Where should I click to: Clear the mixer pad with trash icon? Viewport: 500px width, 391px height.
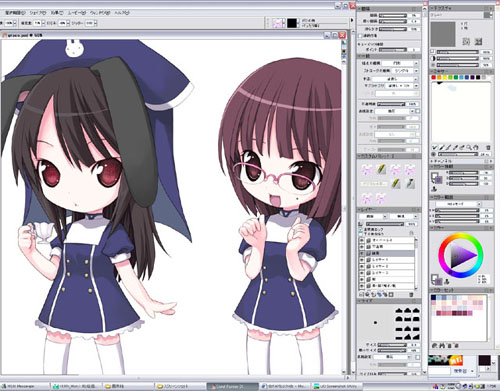[488, 147]
